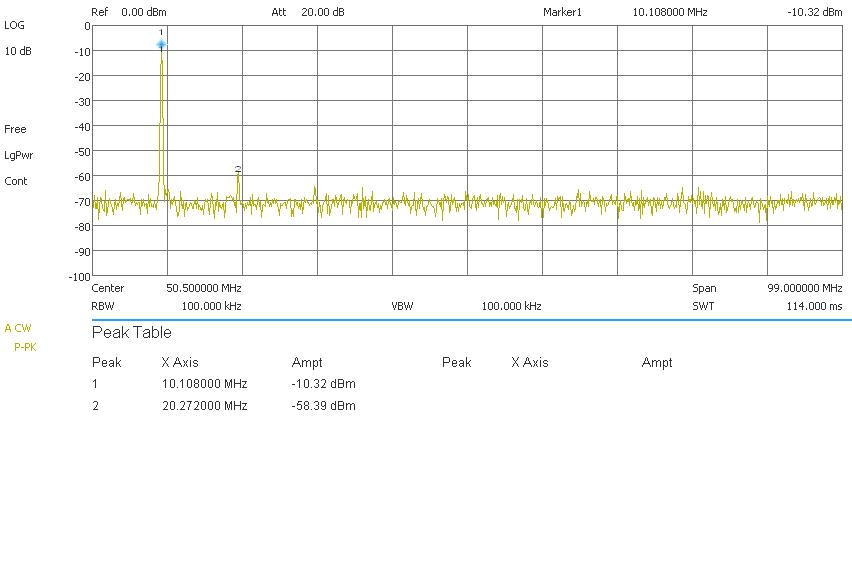
Task: Click the 10 dB per division label
Action: coord(18,51)
